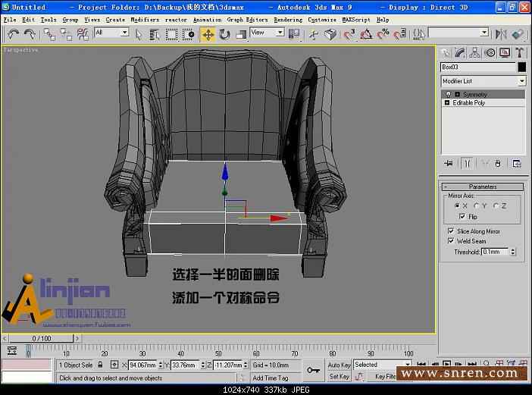Select the Select and Rotate tool
532x395 pixels.
coord(224,34)
